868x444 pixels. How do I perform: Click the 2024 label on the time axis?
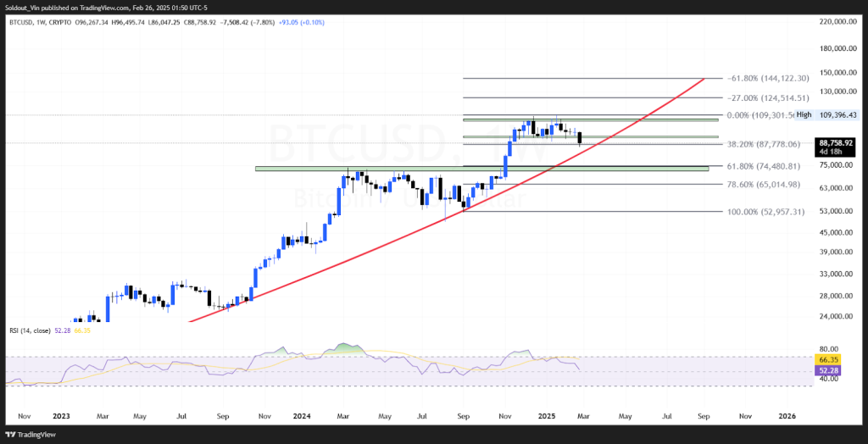[x=302, y=417]
